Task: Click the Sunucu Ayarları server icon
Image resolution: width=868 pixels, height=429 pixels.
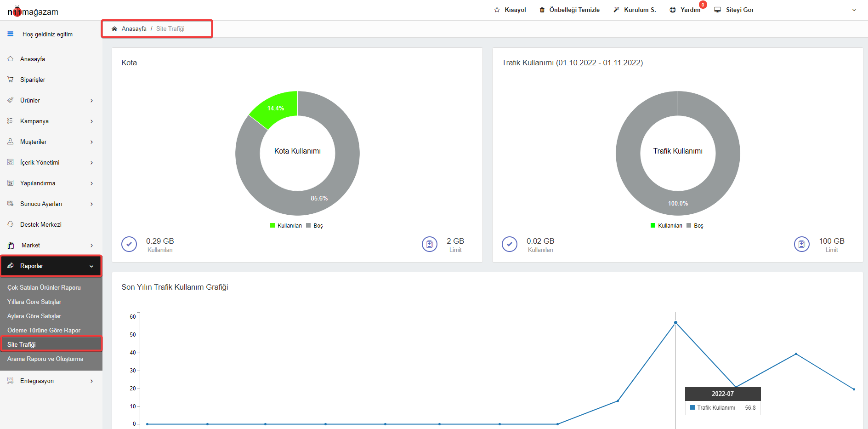Action: (11, 204)
